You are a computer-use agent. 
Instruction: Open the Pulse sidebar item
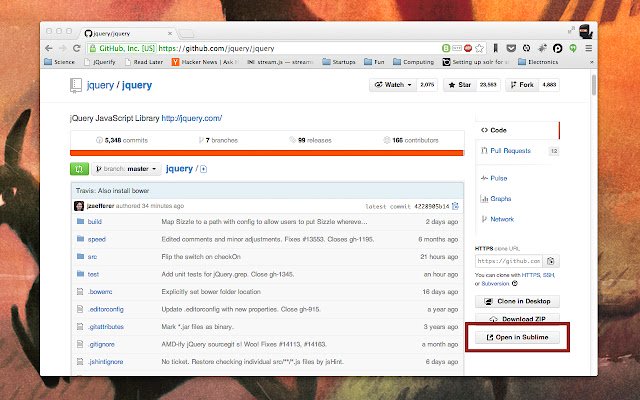point(494,178)
